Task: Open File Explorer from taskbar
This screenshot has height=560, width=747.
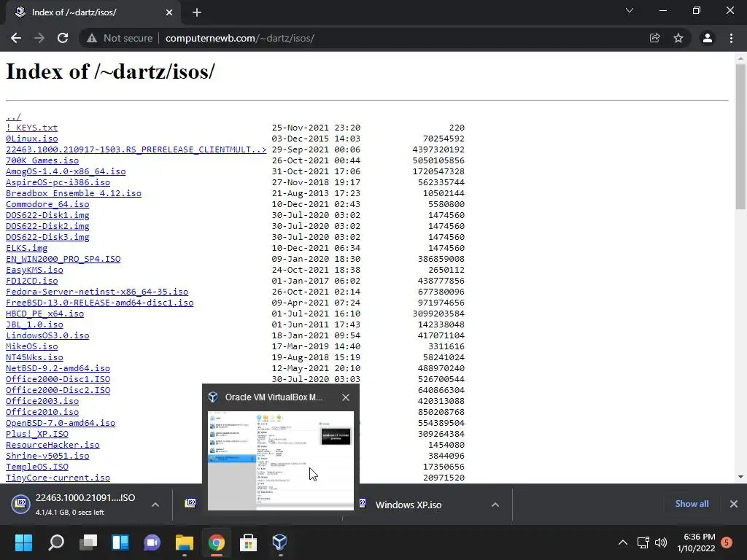Action: coord(185,542)
